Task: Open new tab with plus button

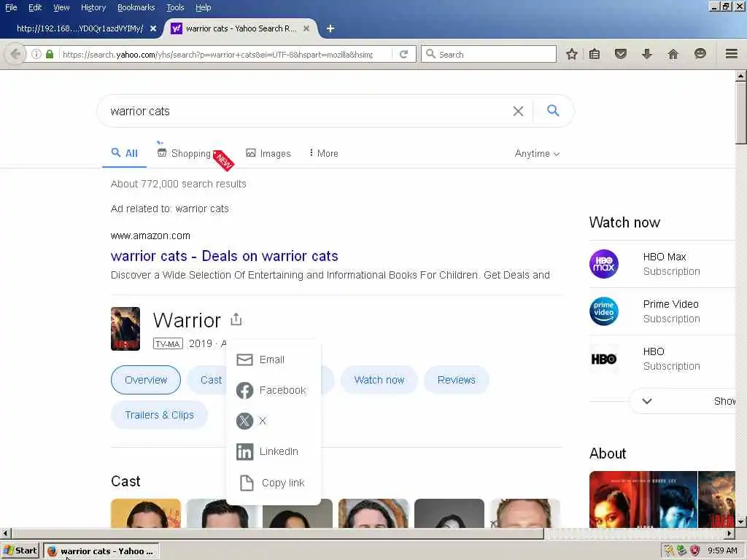Action: pos(330,28)
